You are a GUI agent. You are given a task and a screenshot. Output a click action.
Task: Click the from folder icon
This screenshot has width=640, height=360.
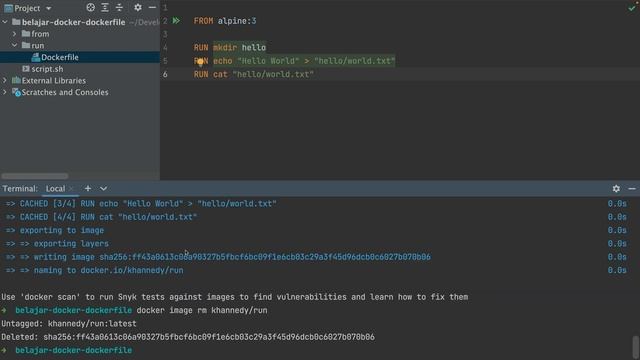26,33
